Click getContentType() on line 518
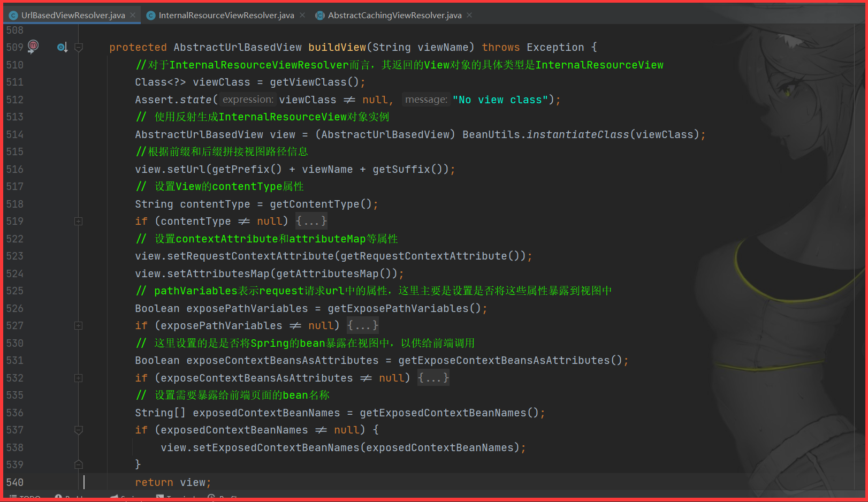 [321, 204]
